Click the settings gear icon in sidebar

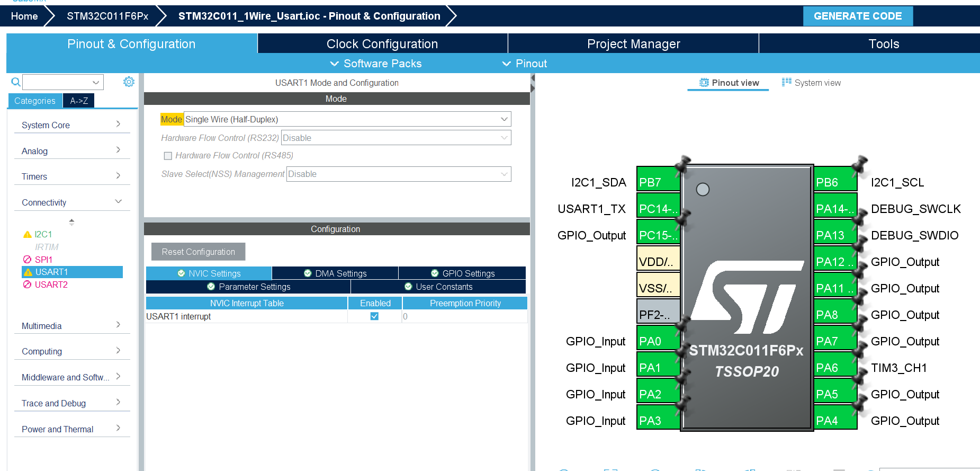(129, 82)
